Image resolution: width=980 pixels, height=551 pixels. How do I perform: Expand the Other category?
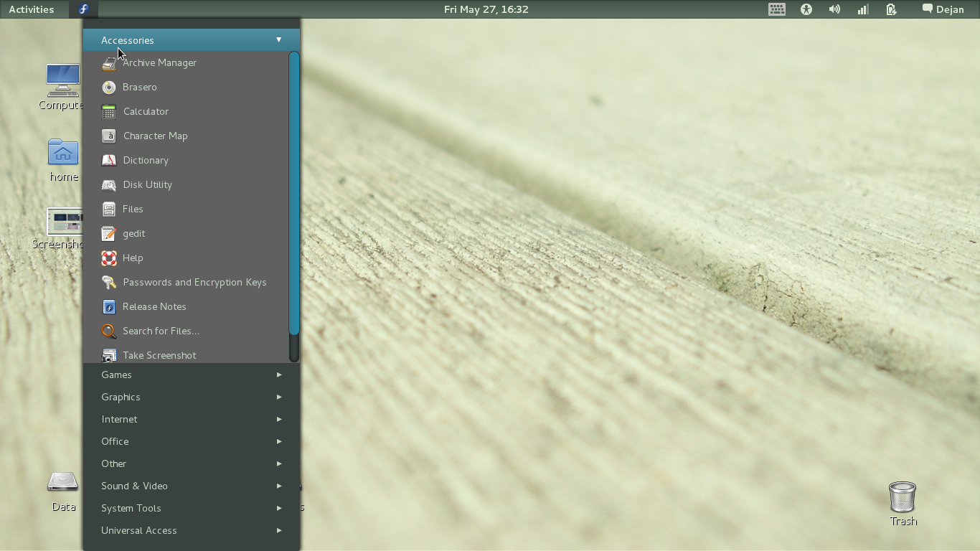click(192, 463)
